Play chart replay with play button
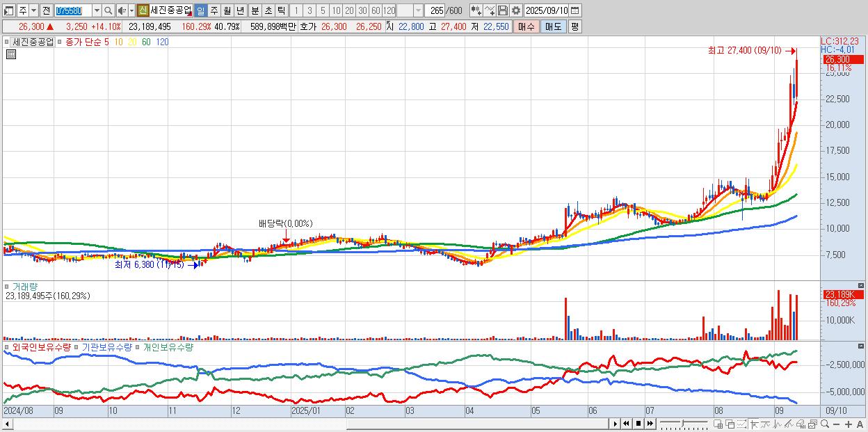This screenshot has height=432, width=868. click(615, 424)
